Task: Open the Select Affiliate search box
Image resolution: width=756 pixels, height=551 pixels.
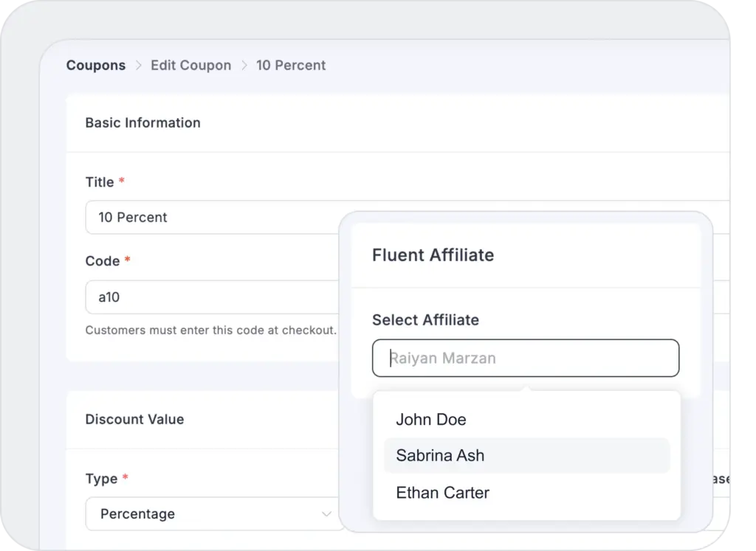Action: click(525, 358)
